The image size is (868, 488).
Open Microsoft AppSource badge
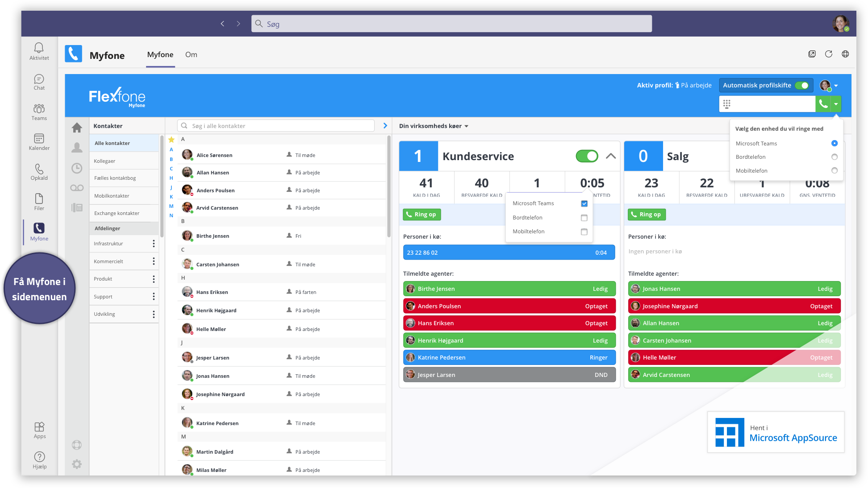pyautogui.click(x=776, y=432)
